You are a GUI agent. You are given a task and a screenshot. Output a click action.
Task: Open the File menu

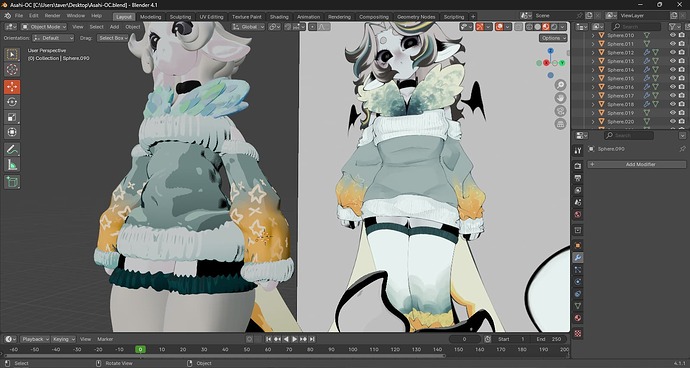19,16
